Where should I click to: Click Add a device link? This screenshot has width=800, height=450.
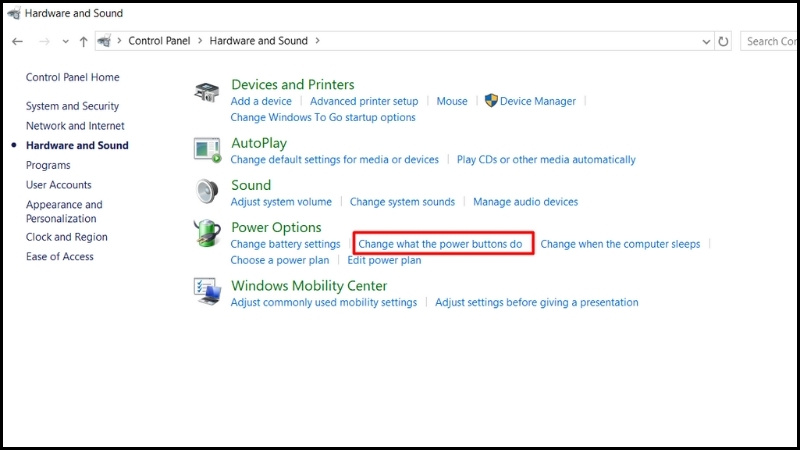pyautogui.click(x=261, y=101)
